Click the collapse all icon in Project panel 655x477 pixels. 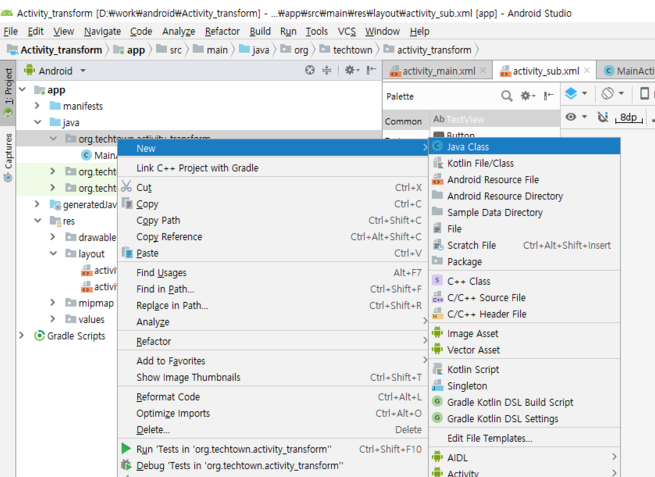327,70
